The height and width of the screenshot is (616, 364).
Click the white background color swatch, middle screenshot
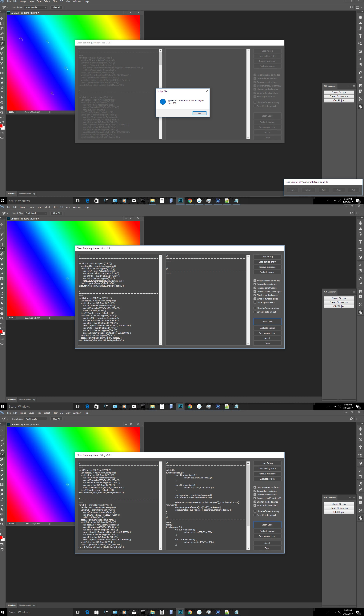pos(3,334)
